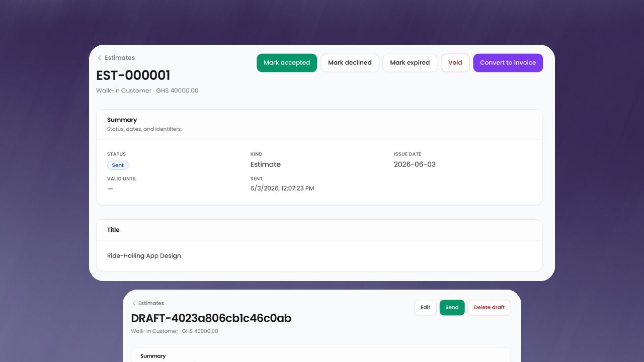Screen dimensions: 644x362
Task: Click issue date 2026-06-03
Action: [415, 164]
